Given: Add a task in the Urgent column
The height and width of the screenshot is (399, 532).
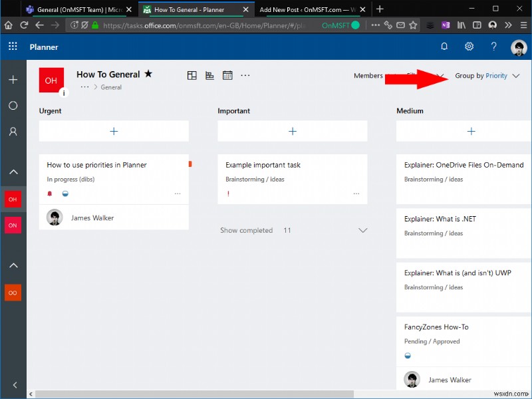Looking at the screenshot, I should pyautogui.click(x=113, y=130).
